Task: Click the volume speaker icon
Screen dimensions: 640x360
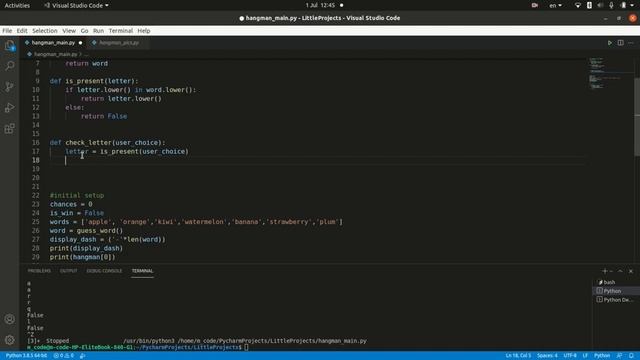Action: coord(600,5)
